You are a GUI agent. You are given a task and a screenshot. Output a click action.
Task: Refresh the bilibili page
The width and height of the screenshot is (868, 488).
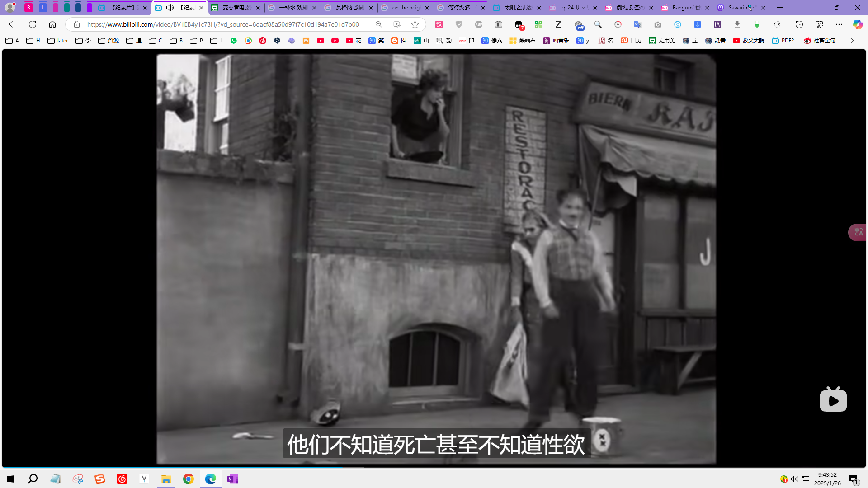pyautogui.click(x=33, y=24)
